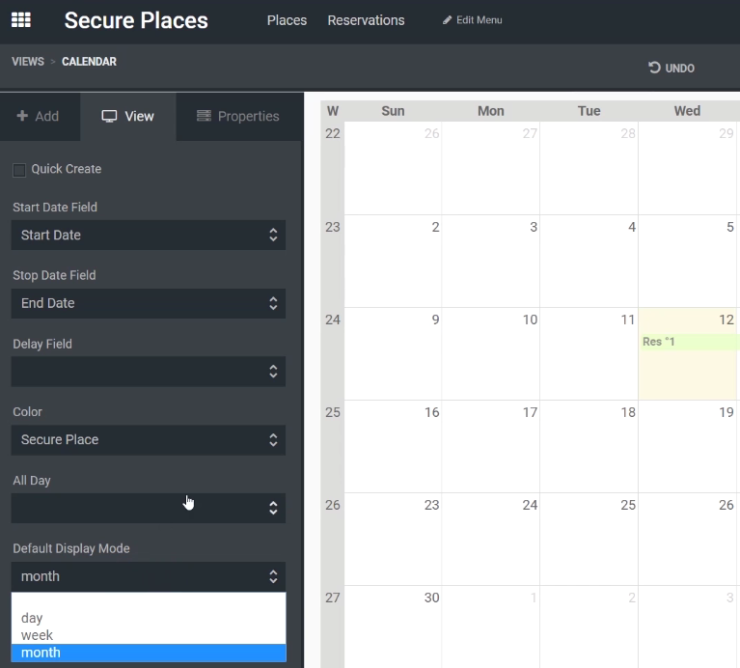Choose the highlighted month option

tap(148, 652)
